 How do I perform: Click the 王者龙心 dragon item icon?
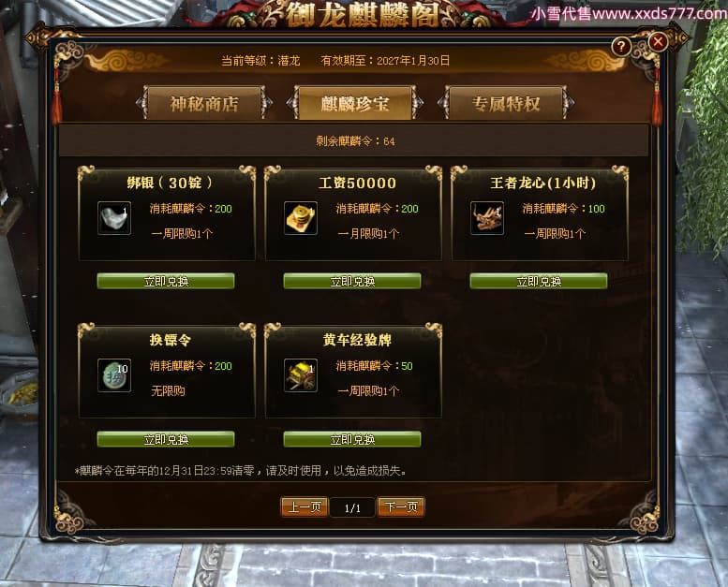point(487,217)
